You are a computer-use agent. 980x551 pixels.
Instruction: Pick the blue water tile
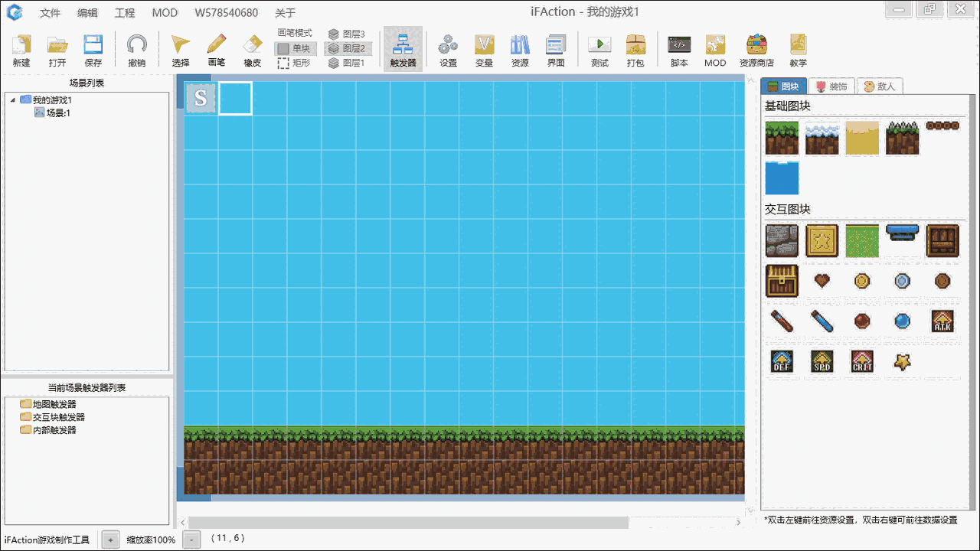(782, 178)
